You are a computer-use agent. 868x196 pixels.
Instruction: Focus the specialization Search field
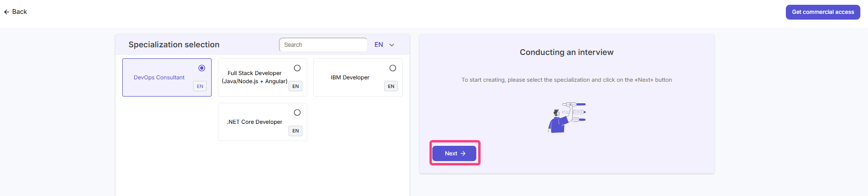click(323, 45)
